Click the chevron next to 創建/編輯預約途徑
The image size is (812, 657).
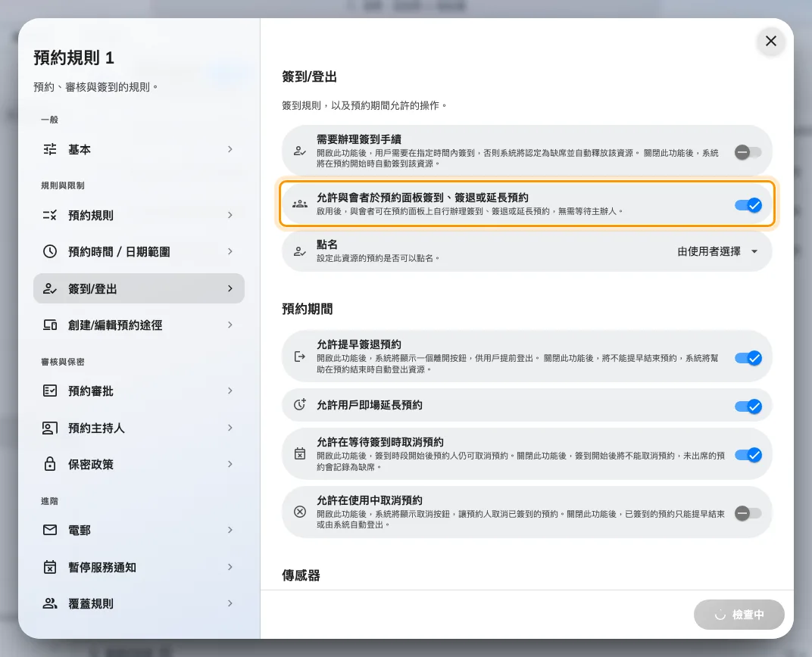tap(230, 325)
